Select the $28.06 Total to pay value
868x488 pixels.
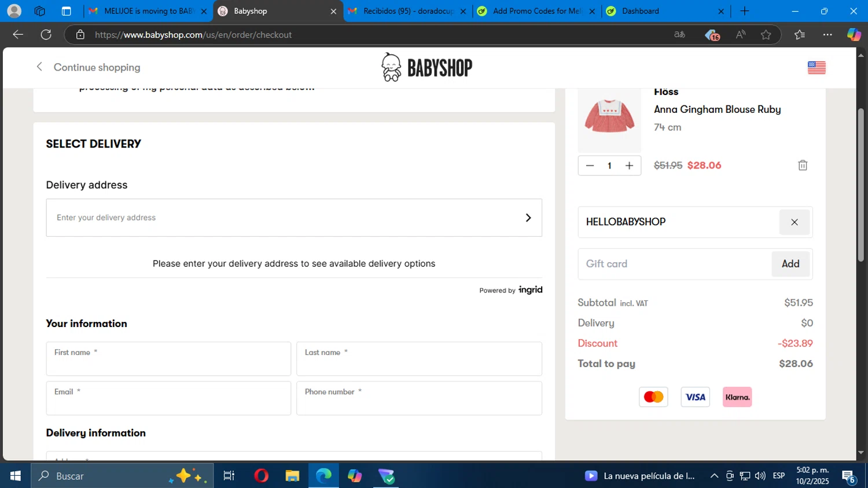796,364
